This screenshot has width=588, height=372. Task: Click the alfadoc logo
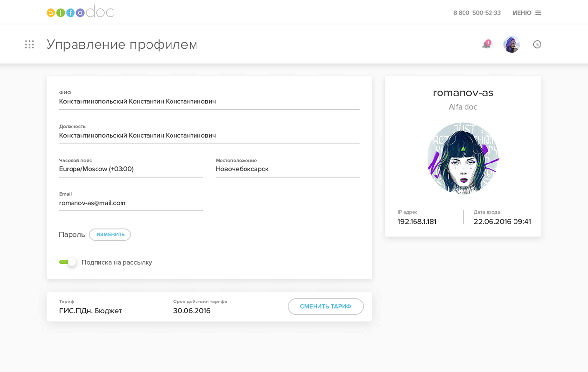80,12
